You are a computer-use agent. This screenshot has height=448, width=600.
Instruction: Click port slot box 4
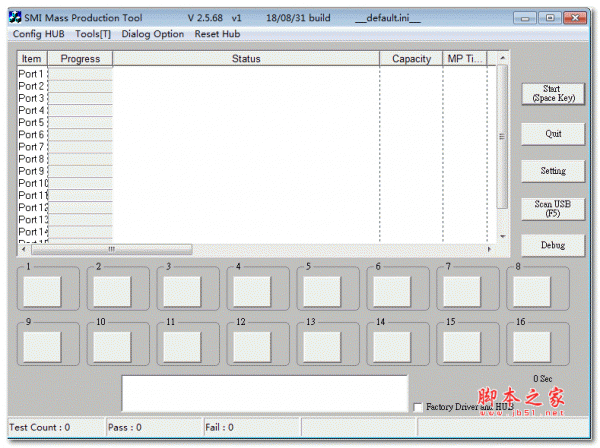[x=252, y=292]
